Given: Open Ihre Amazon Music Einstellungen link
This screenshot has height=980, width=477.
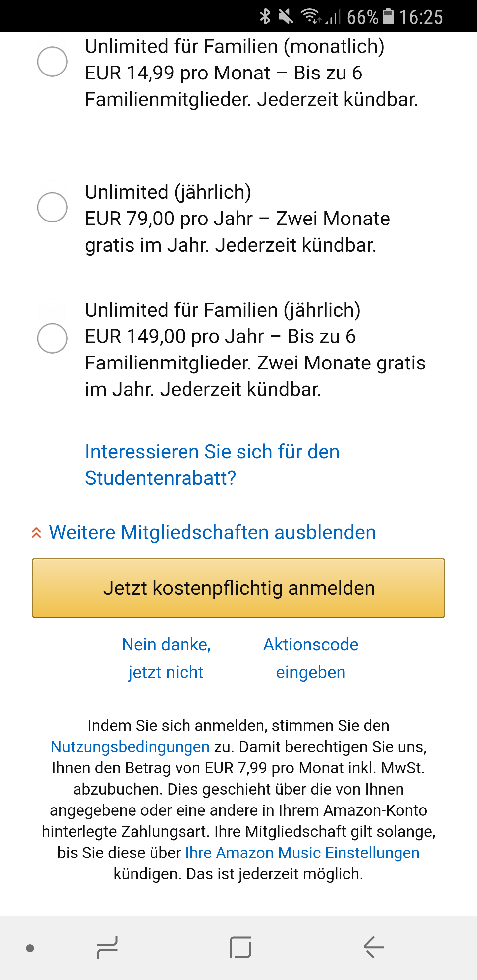Looking at the screenshot, I should [x=302, y=853].
